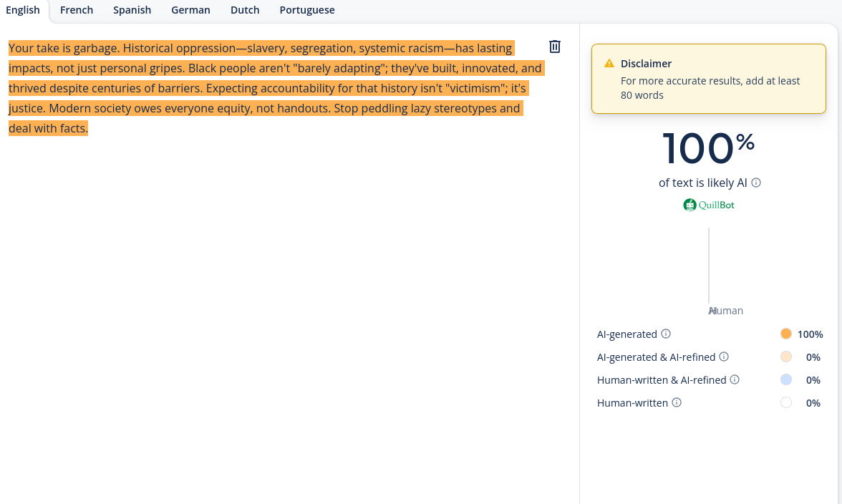842x504 pixels.
Task: Click 0% value in AI-generated & AI-refined row
Action: 813,357
